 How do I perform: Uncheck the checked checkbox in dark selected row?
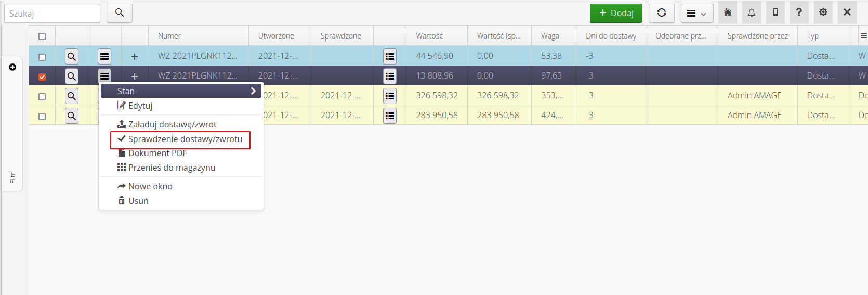pyautogui.click(x=42, y=77)
